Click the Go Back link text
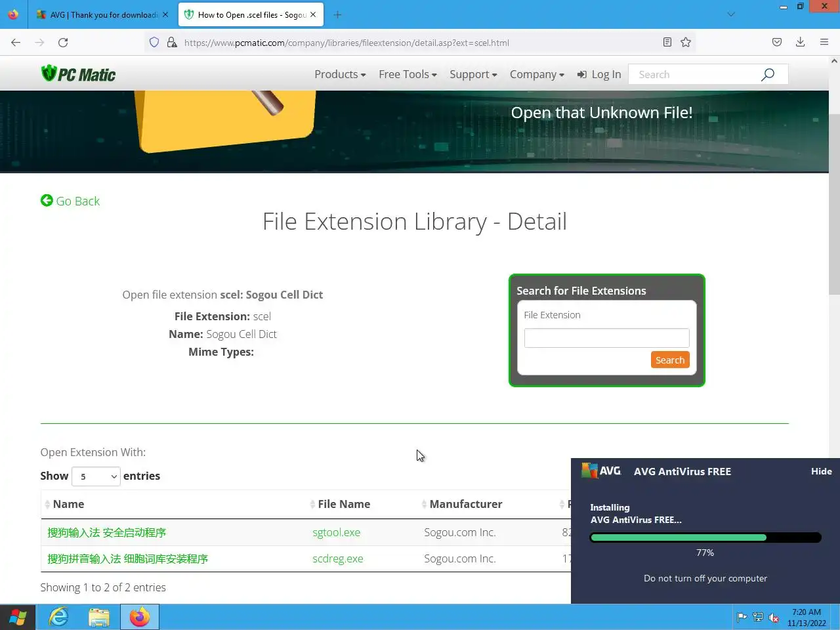This screenshot has width=840, height=630. point(78,201)
